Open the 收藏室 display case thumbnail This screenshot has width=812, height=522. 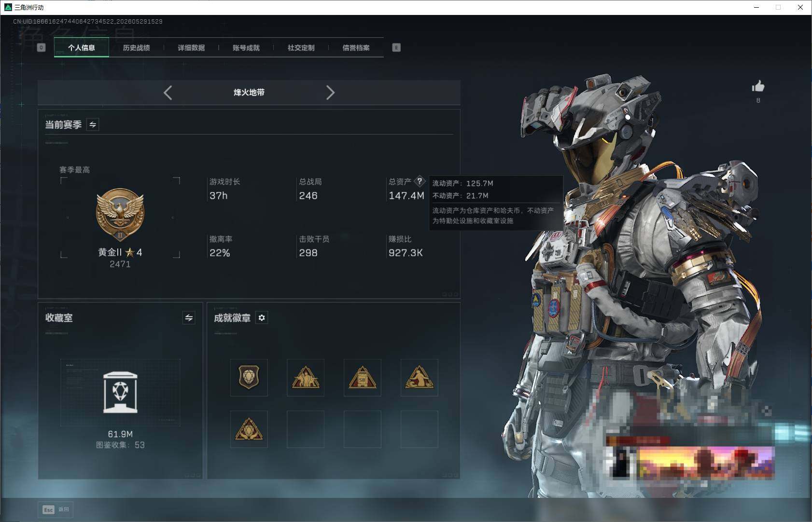click(120, 393)
